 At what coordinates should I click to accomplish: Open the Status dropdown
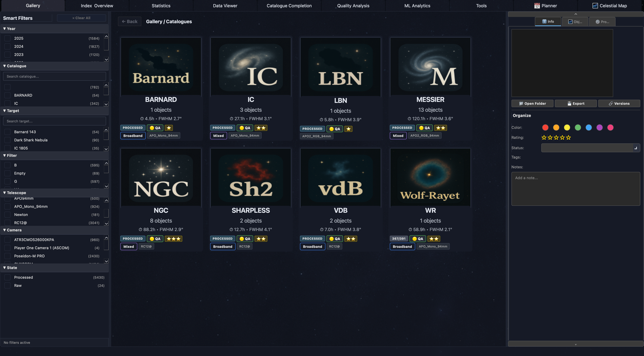click(590, 148)
